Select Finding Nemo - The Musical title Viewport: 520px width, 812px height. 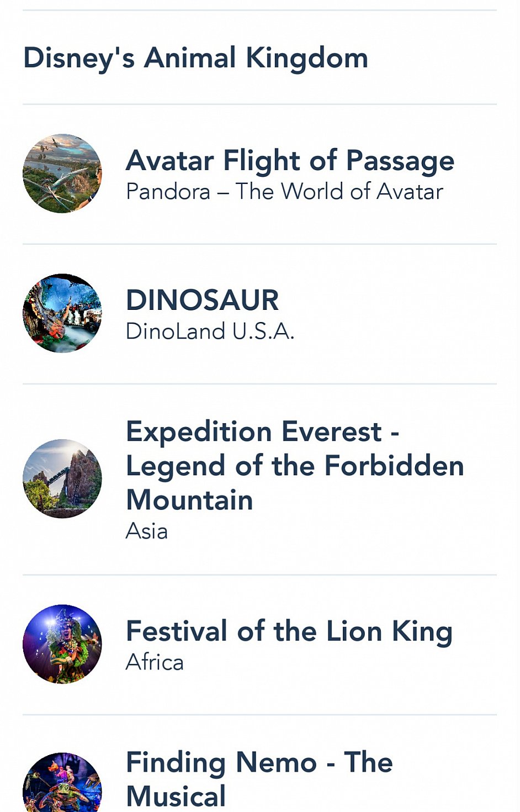coord(259,779)
